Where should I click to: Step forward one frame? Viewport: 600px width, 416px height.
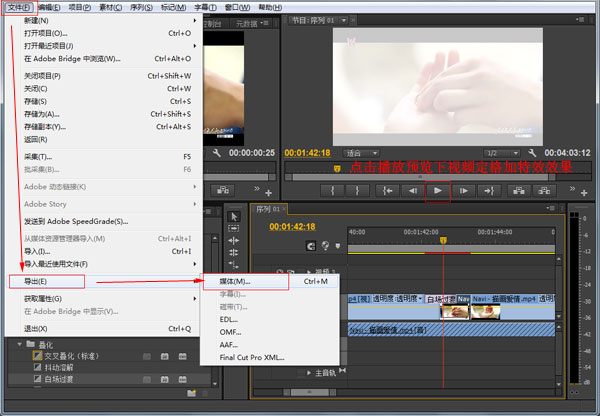(x=463, y=191)
